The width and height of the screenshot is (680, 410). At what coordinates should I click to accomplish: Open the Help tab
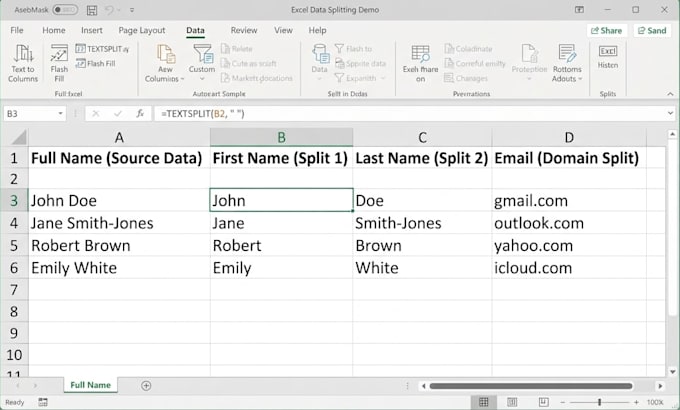(317, 30)
